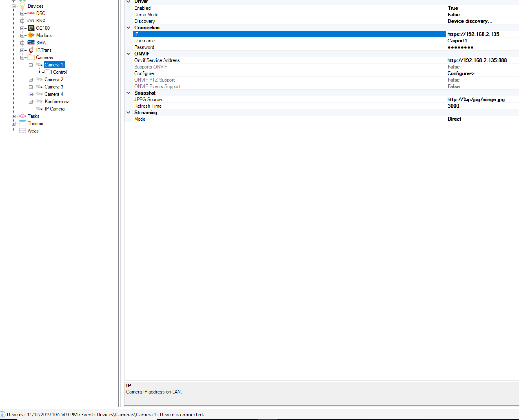This screenshot has height=420, width=519.
Task: Expand the Modbus tree node
Action: pyautogui.click(x=22, y=35)
